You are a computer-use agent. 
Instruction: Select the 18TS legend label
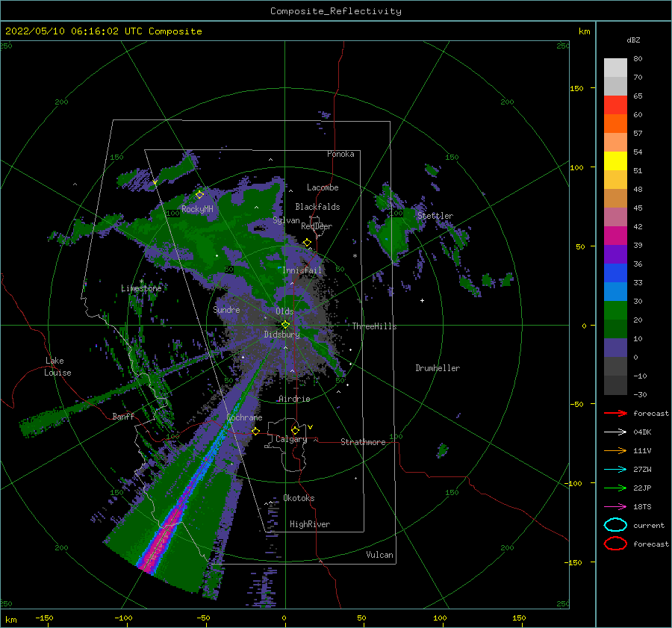(x=642, y=507)
